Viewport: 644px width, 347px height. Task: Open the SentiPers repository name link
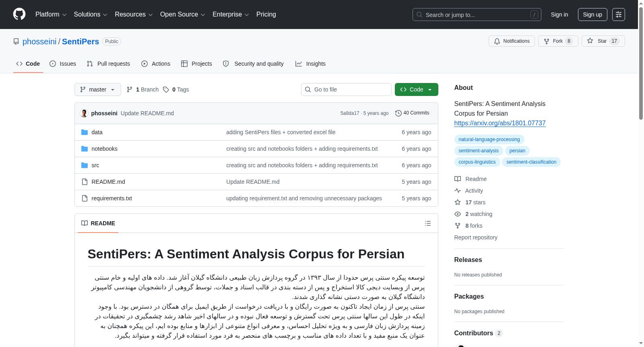(x=80, y=42)
